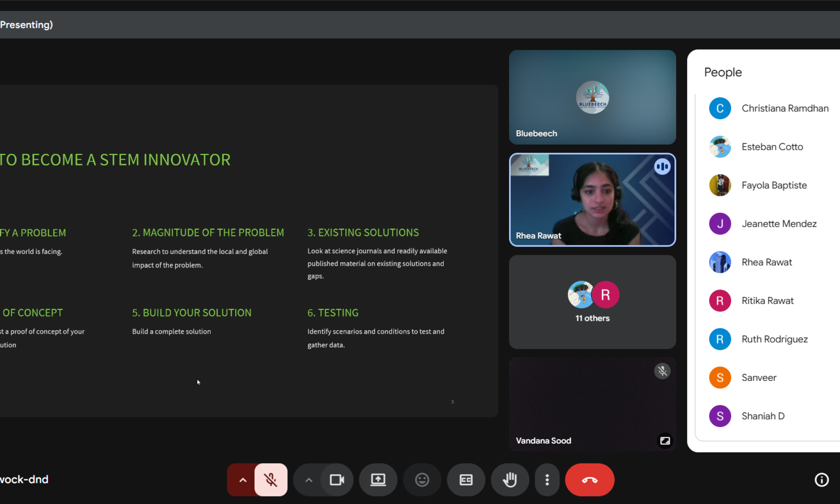
Task: Click the '6. TESTING' slide heading
Action: pos(333,313)
